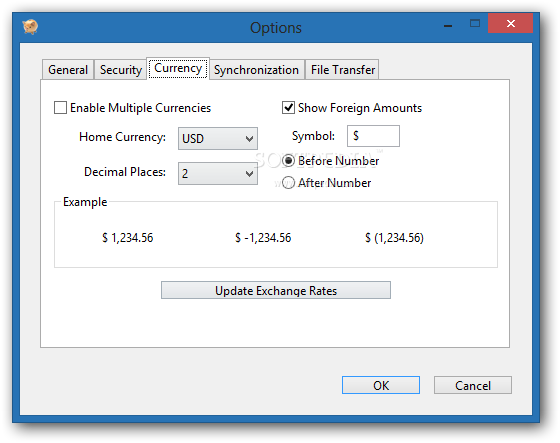Minimize the Options window

pyautogui.click(x=448, y=25)
